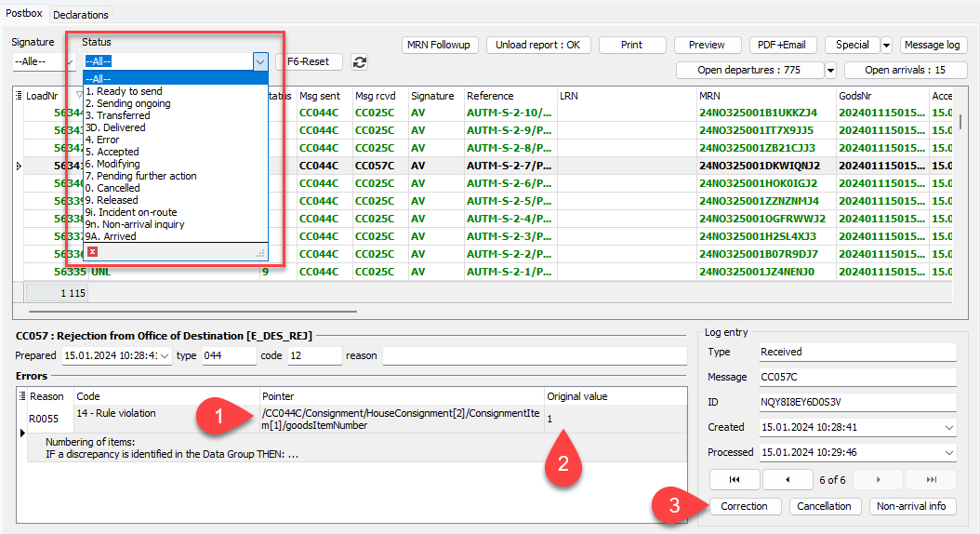This screenshot has height=534, width=980.
Task: Go to previous log entry
Action: point(788,479)
